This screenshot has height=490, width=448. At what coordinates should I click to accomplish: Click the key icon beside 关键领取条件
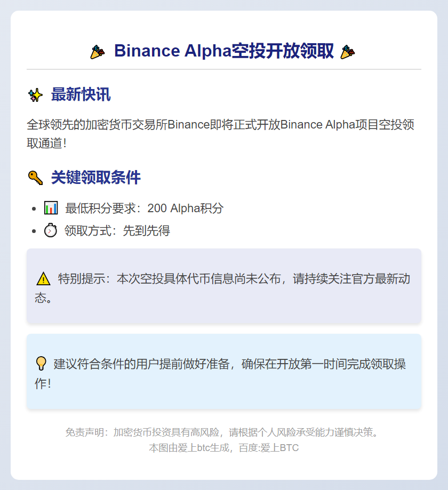click(35, 178)
